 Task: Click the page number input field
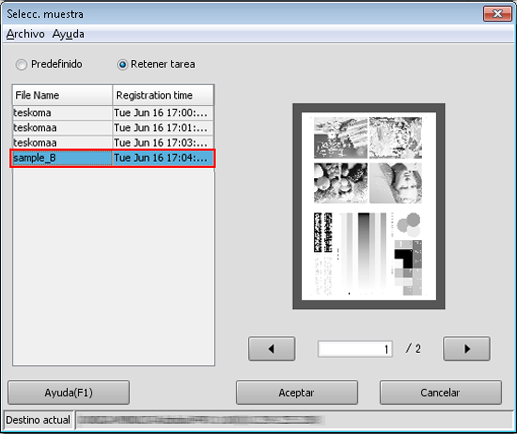(x=355, y=349)
